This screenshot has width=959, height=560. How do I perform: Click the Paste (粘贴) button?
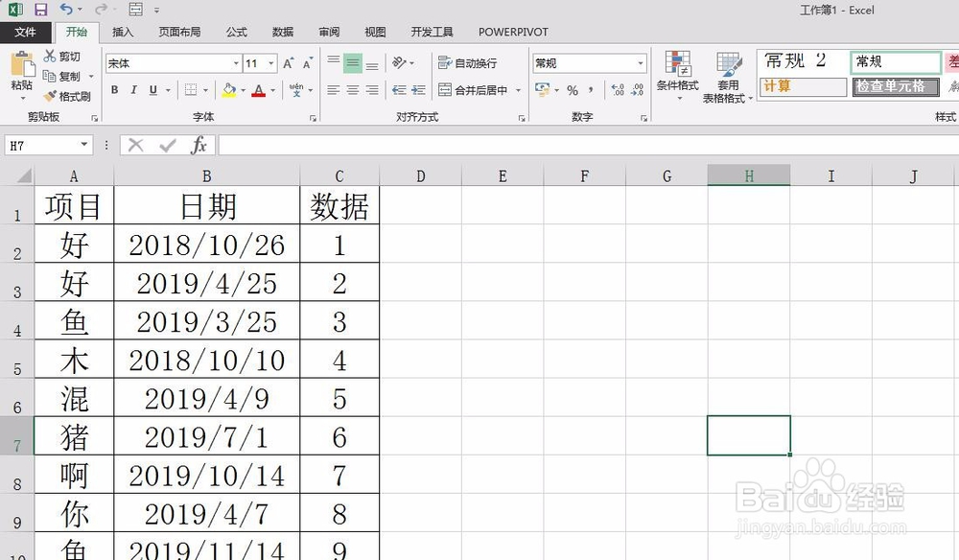20,72
